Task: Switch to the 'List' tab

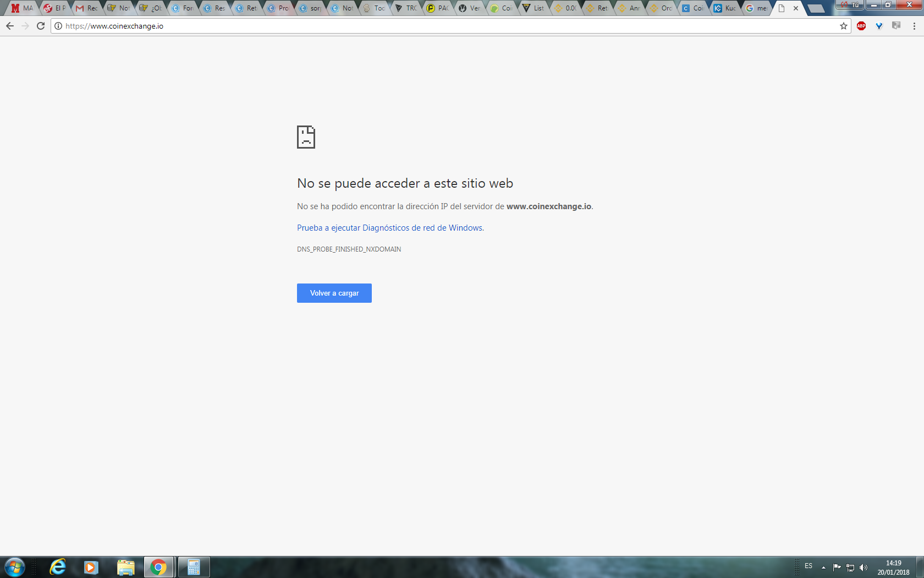Action: point(533,8)
